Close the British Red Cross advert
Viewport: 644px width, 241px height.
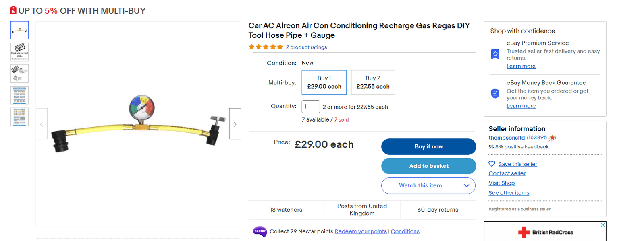click(602, 225)
